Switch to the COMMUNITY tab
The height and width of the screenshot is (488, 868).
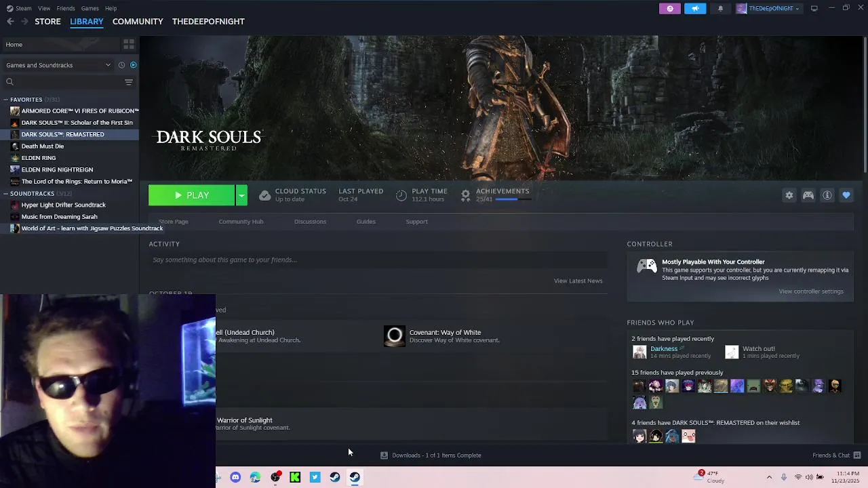138,22
